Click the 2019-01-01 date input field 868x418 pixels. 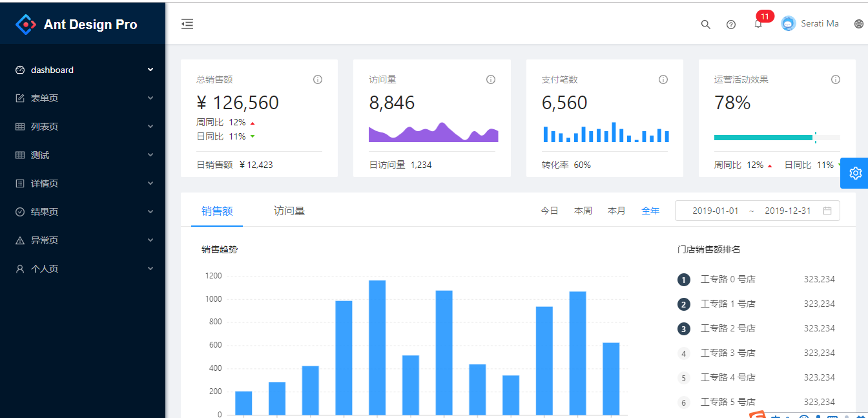click(x=717, y=210)
